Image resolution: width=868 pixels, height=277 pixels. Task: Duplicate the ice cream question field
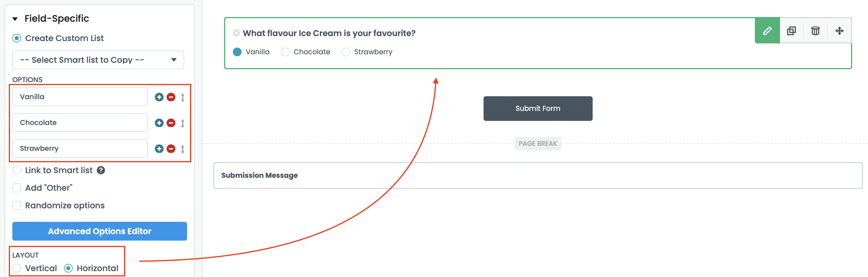click(x=791, y=31)
